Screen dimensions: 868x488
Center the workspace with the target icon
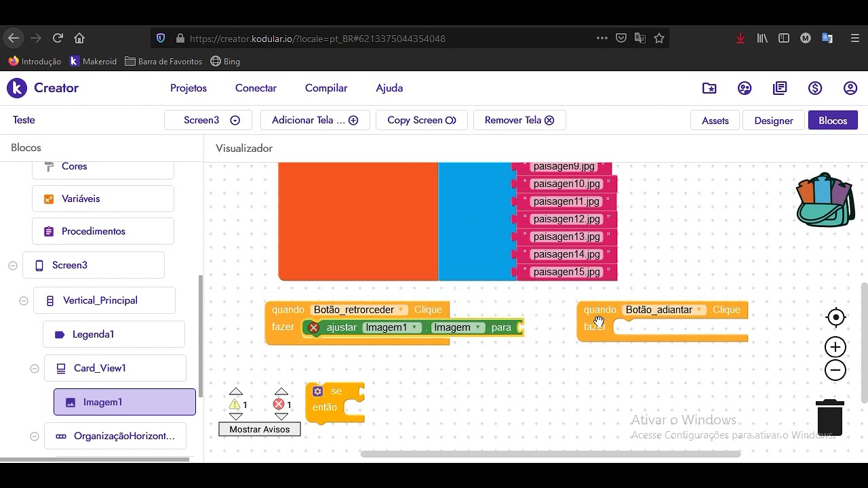(x=835, y=317)
